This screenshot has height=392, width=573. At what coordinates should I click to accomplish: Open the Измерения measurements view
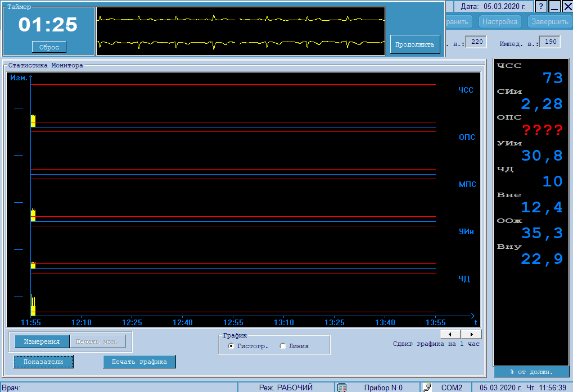click(x=42, y=341)
